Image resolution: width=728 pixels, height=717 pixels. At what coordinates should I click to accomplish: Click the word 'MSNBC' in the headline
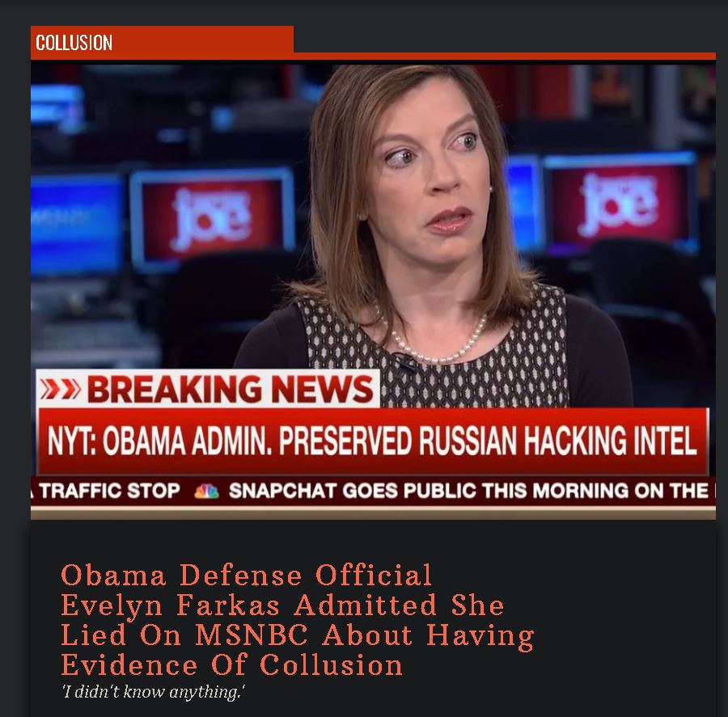[x=252, y=635]
